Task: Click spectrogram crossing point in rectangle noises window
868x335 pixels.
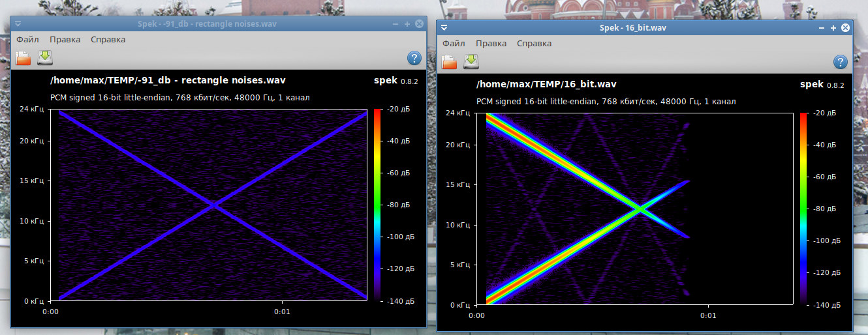Action: pyautogui.click(x=213, y=205)
